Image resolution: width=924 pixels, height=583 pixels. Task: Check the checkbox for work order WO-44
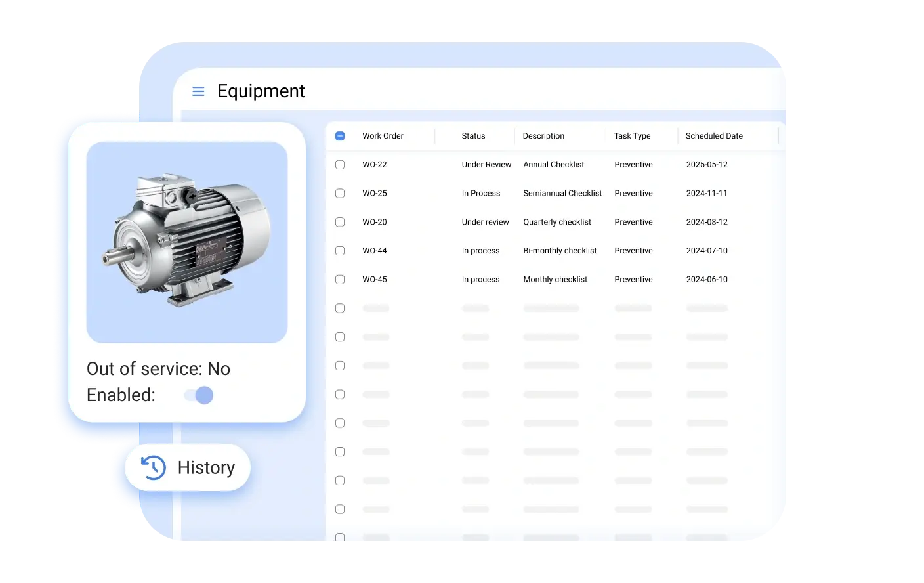(x=339, y=250)
